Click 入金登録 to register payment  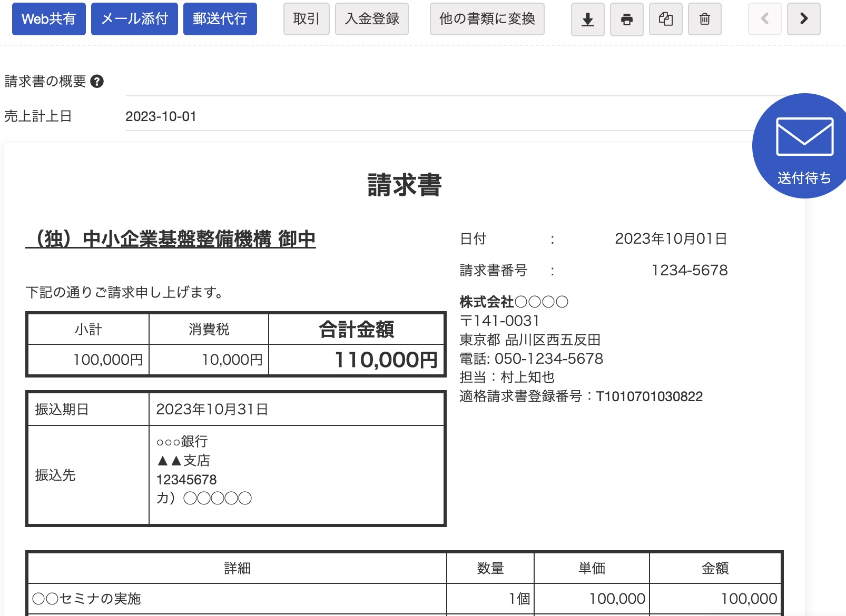[371, 19]
